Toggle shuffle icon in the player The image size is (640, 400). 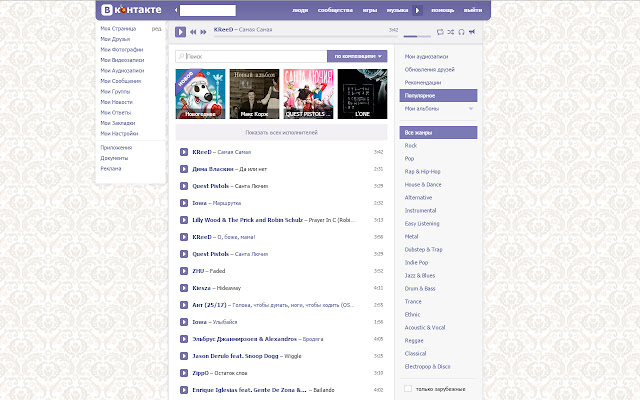tap(451, 32)
